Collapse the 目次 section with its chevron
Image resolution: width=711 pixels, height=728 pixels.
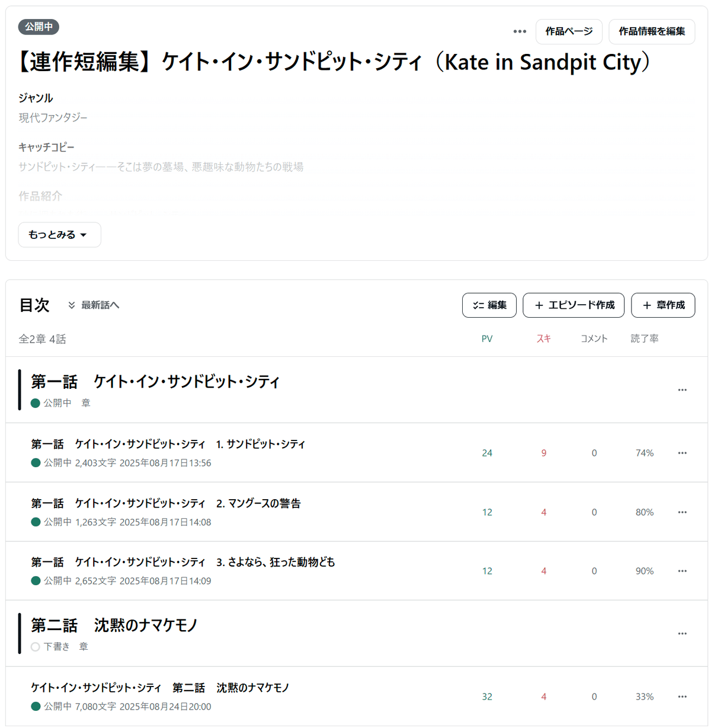pyautogui.click(x=72, y=305)
